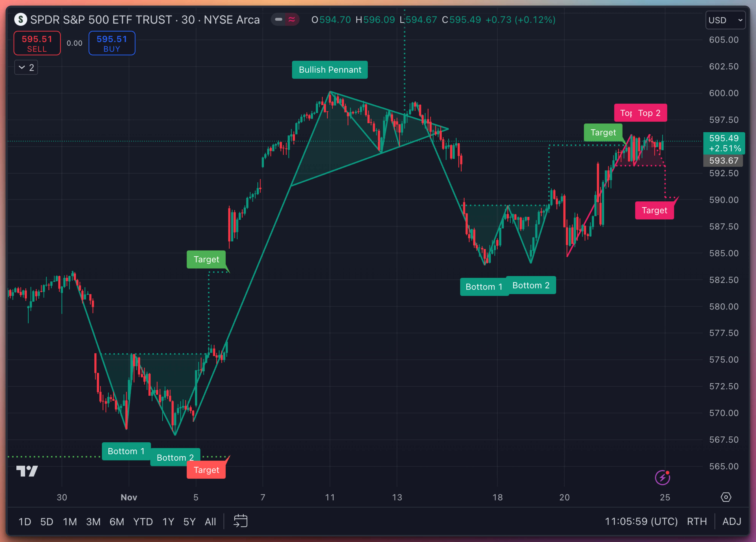Click the 25 date axis label
This screenshot has width=756, height=542.
[665, 497]
